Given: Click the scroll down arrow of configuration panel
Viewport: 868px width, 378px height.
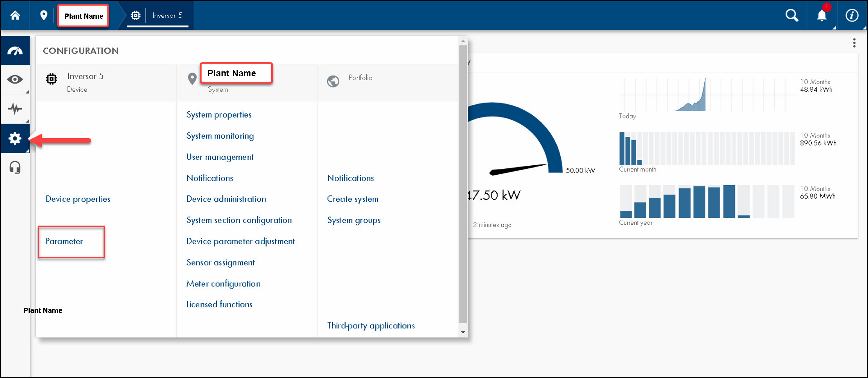Looking at the screenshot, I should tap(463, 332).
